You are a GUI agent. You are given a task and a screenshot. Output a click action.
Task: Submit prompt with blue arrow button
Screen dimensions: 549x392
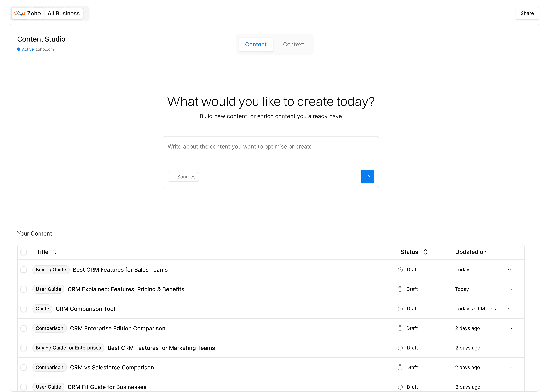[367, 177]
